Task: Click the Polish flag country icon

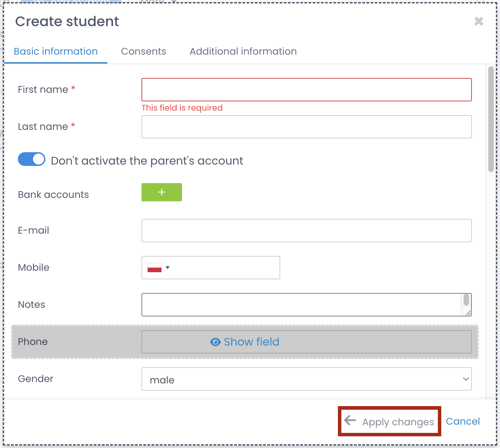Action: [155, 268]
